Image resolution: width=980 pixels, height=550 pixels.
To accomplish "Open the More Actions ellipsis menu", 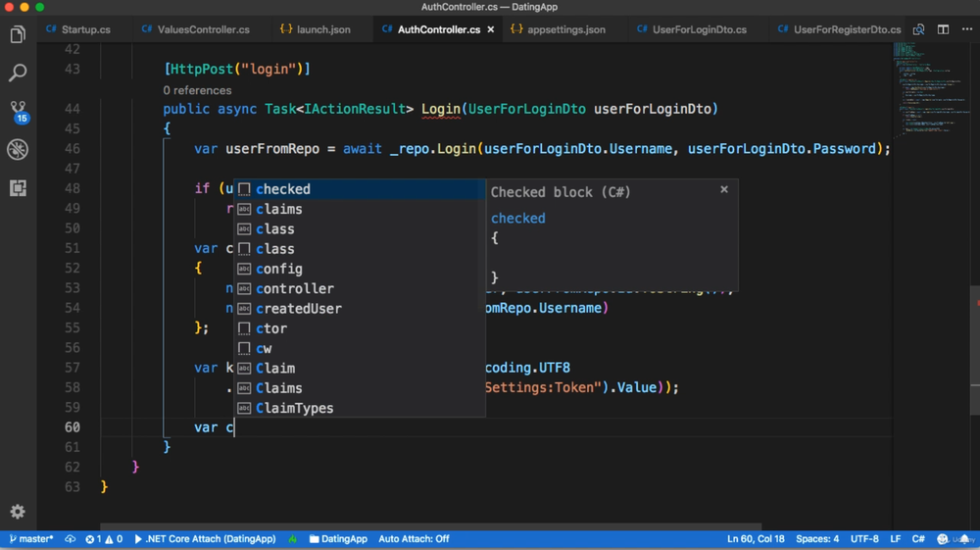I will point(967,29).
